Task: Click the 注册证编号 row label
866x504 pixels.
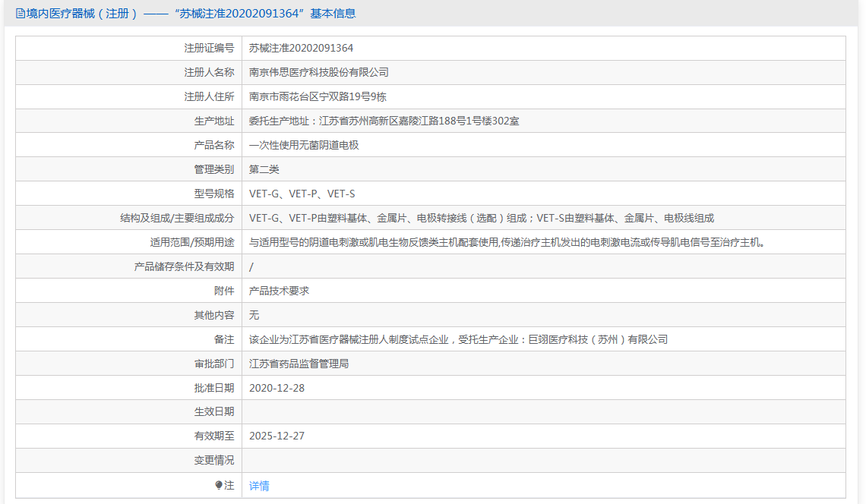Action: [x=210, y=48]
